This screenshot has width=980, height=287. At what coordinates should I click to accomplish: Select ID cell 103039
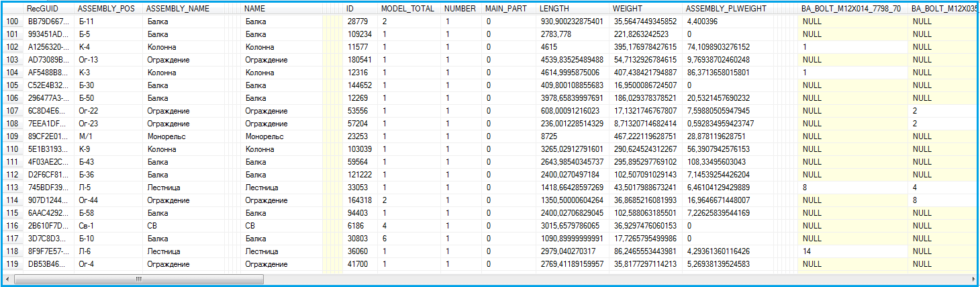[358, 149]
